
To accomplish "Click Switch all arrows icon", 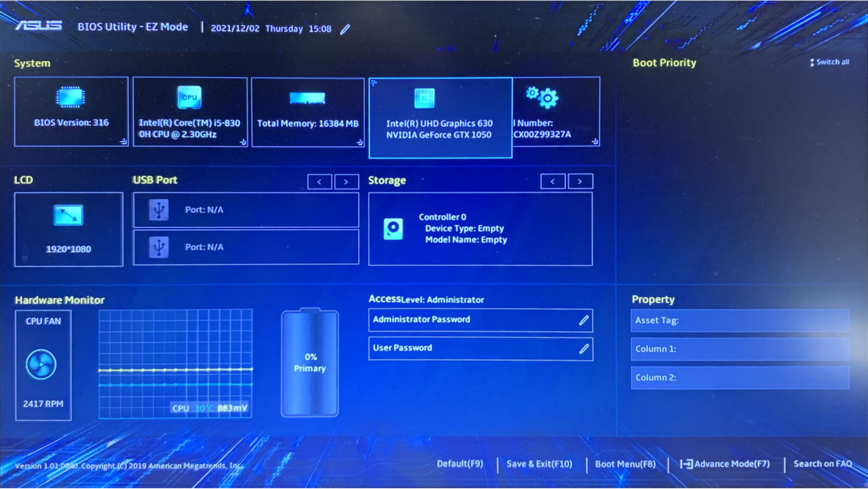I will (x=812, y=62).
